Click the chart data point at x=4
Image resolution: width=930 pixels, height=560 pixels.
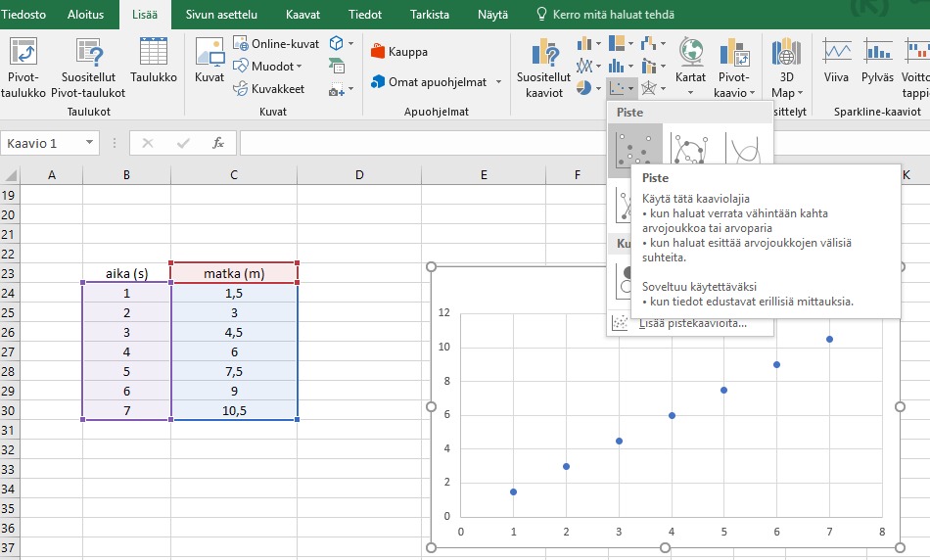pos(672,415)
